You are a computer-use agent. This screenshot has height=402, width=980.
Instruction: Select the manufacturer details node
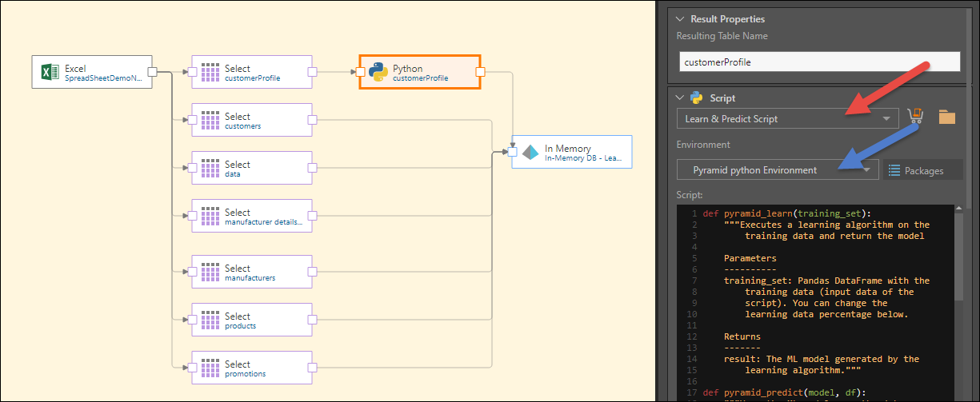(x=251, y=217)
